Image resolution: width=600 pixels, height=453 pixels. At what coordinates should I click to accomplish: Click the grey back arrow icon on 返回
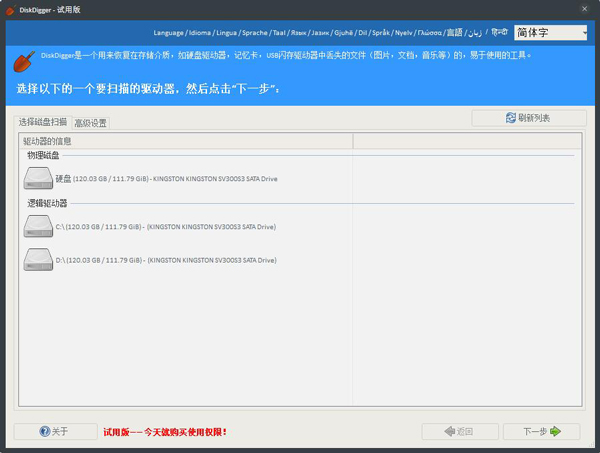(450, 431)
